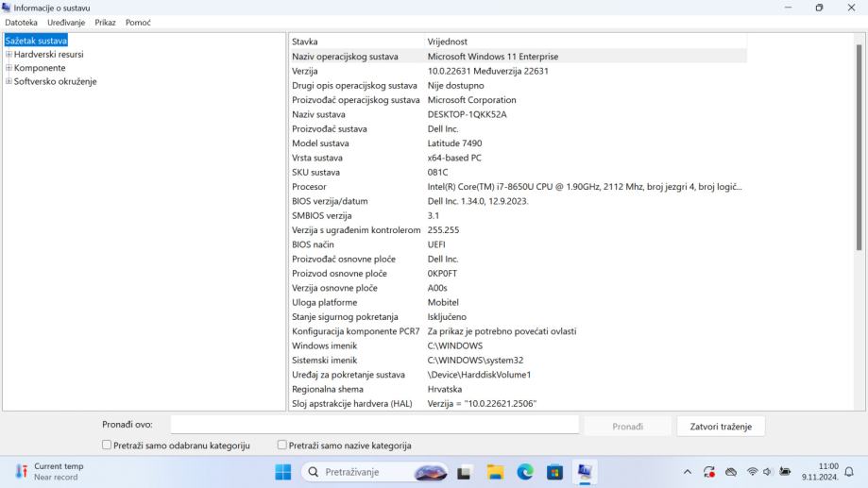Select the 'Model sustava' row
The image size is (868, 488).
click(x=519, y=143)
